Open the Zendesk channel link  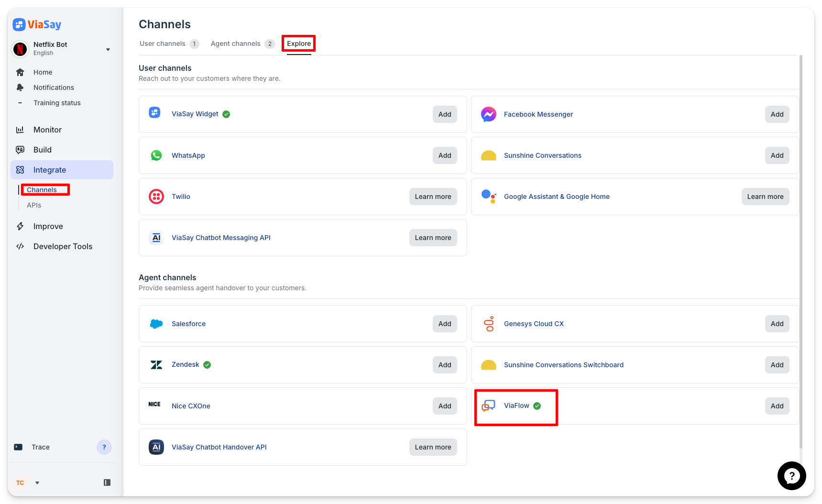(186, 364)
